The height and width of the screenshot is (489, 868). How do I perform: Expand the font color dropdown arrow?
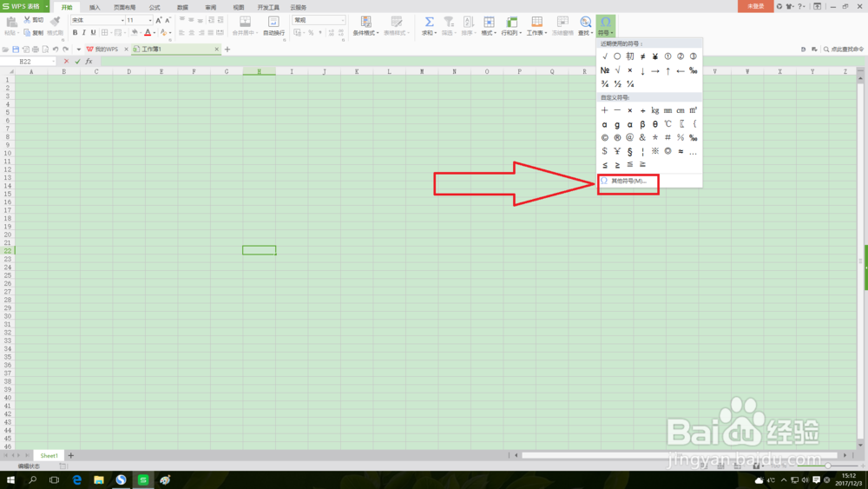click(x=155, y=33)
